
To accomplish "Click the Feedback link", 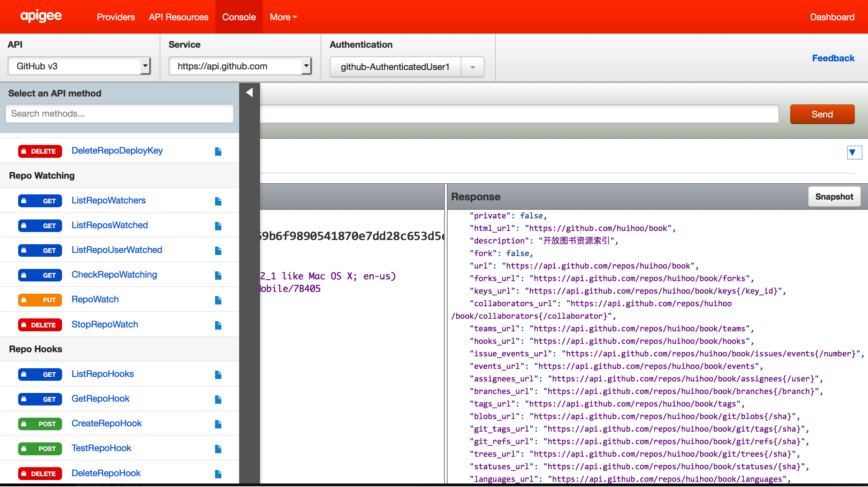I will [x=833, y=58].
